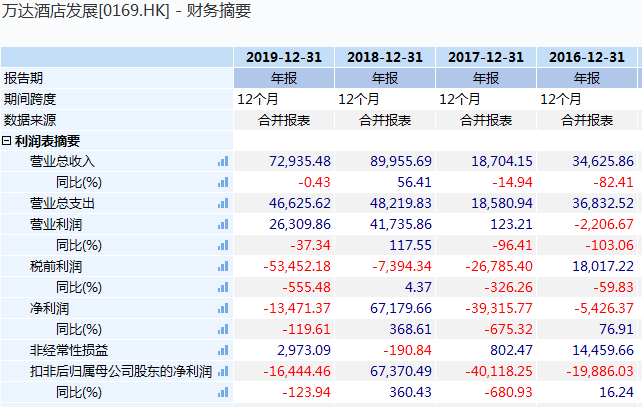Select the 营业利润 row label
This screenshot has height=407, width=642.
[x=56, y=224]
